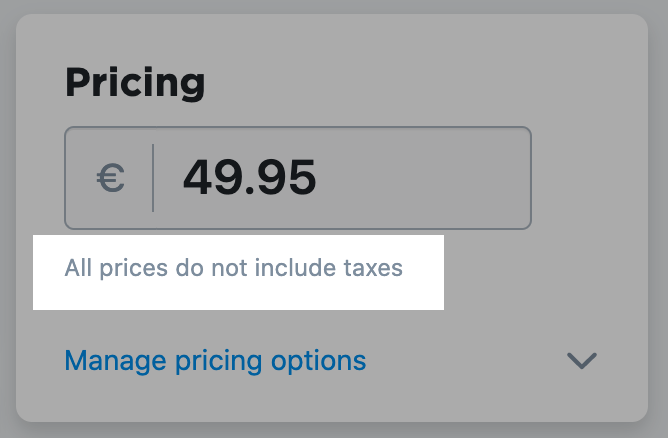668x438 pixels.
Task: Show more pricing options via the link
Action: (215, 359)
